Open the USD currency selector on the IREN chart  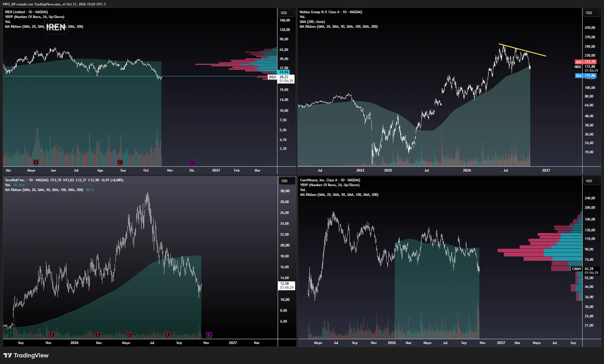286,13
